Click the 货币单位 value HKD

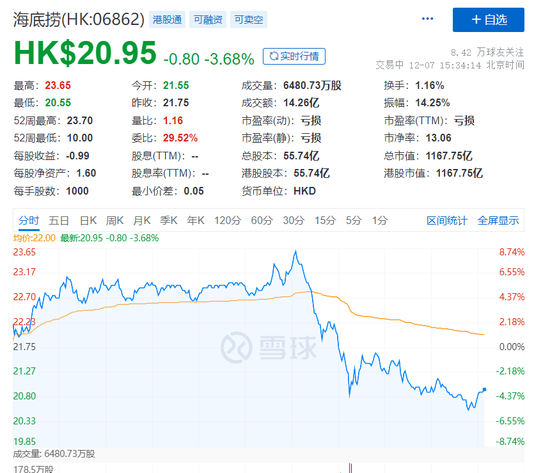tap(304, 191)
